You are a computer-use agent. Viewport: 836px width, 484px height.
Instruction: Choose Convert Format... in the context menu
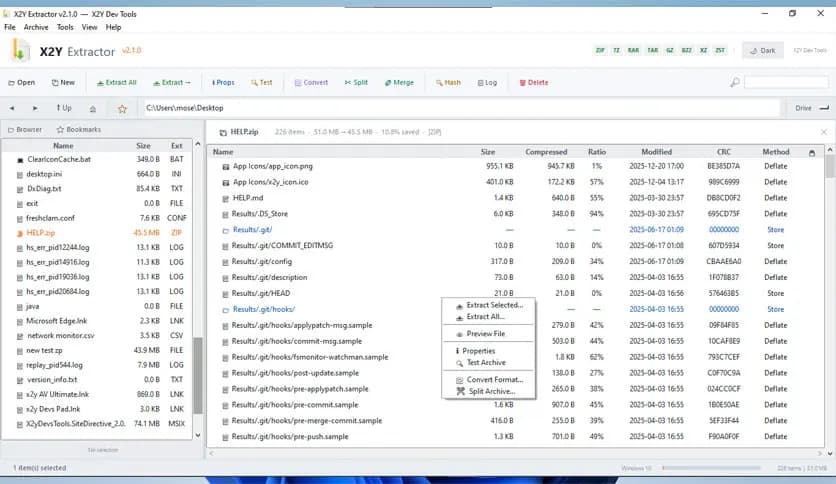coord(489,380)
